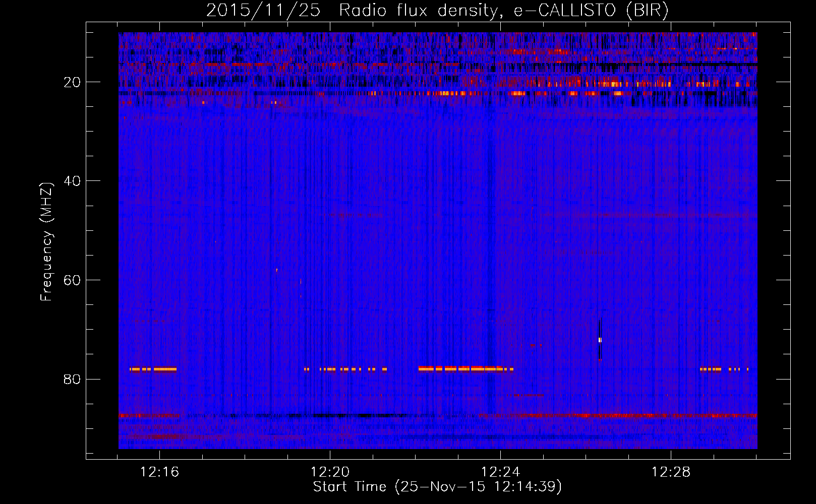Viewport: 816px width, 504px height.
Task: Click the "Frequency (MHZ)" axis label
Action: [x=46, y=242]
